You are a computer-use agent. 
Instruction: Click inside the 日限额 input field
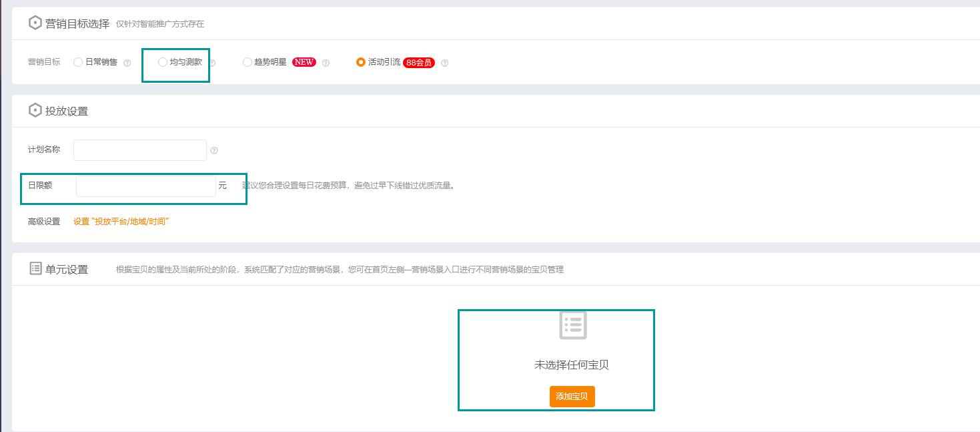click(x=145, y=186)
